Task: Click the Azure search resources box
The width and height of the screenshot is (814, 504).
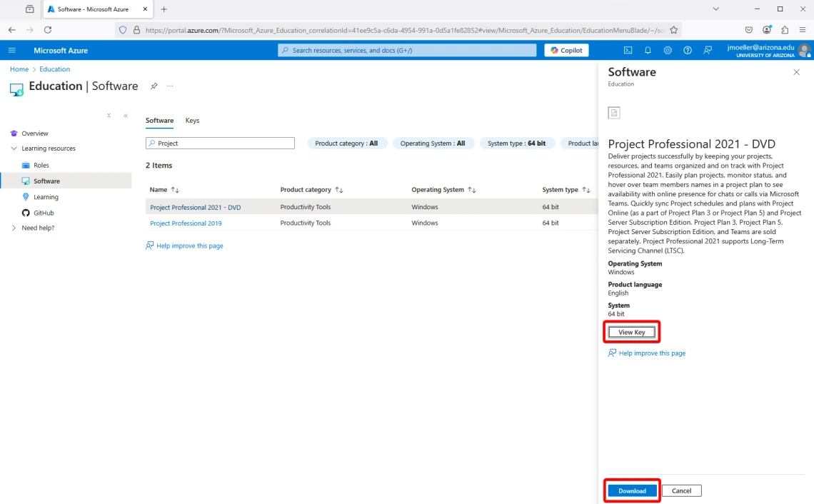Action: tap(407, 51)
